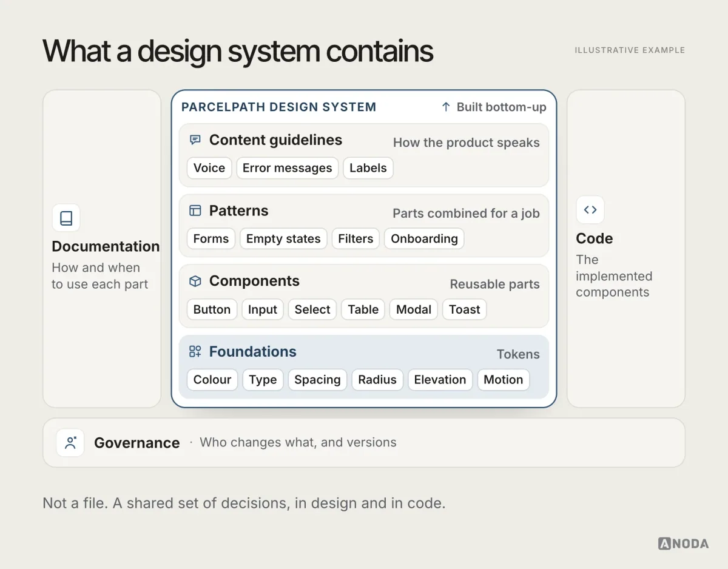Click Who changes what, and versions
Viewport: 728px width, 569px height.
point(298,442)
